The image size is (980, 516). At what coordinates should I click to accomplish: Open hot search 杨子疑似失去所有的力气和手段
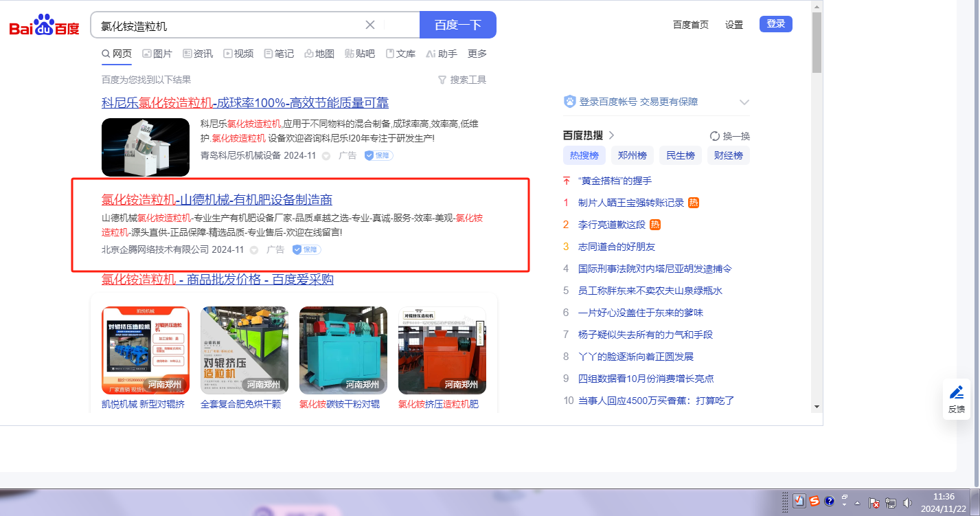(x=646, y=335)
